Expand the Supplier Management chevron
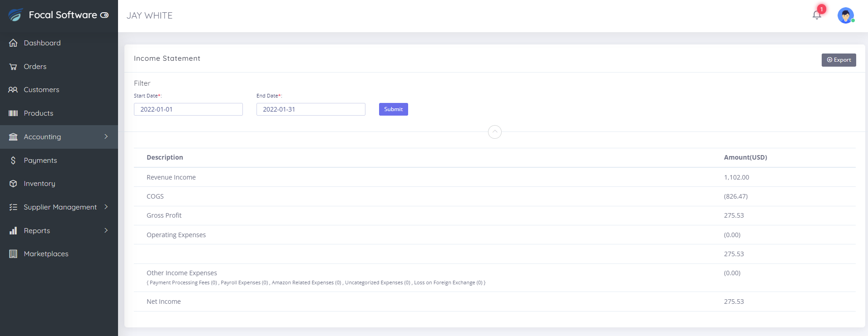This screenshot has height=336, width=868. click(106, 207)
